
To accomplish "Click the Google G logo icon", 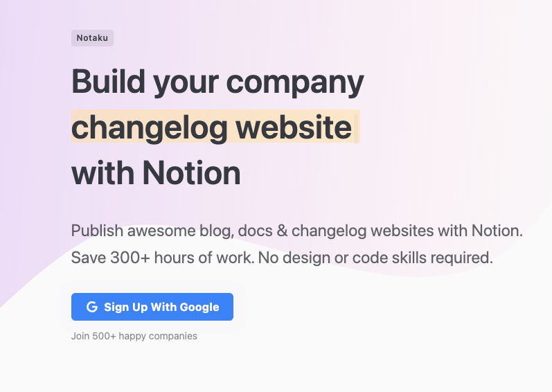I will click(x=92, y=307).
